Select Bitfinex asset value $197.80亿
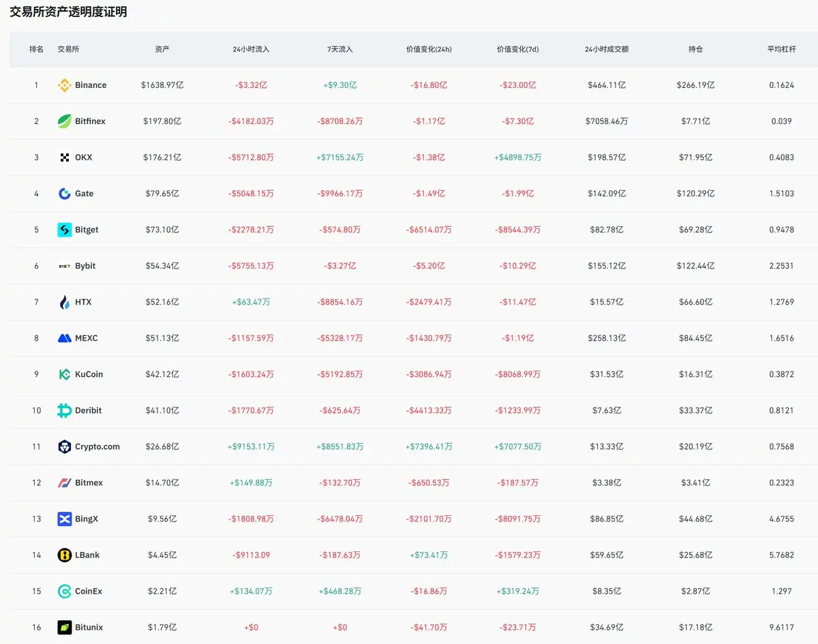 point(162,121)
